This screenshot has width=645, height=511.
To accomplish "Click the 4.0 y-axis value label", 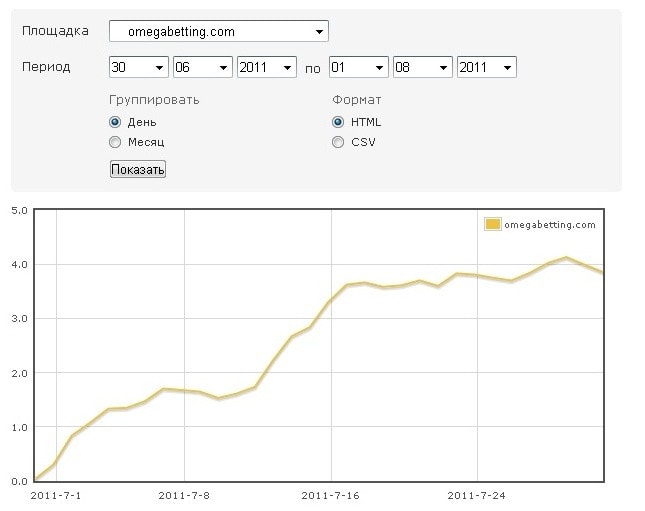I will pyautogui.click(x=19, y=265).
